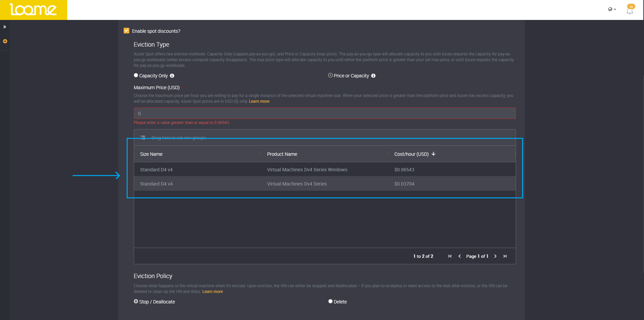This screenshot has height=320, width=644.
Task: Select Price or Capacity radio
Action: click(x=330, y=75)
